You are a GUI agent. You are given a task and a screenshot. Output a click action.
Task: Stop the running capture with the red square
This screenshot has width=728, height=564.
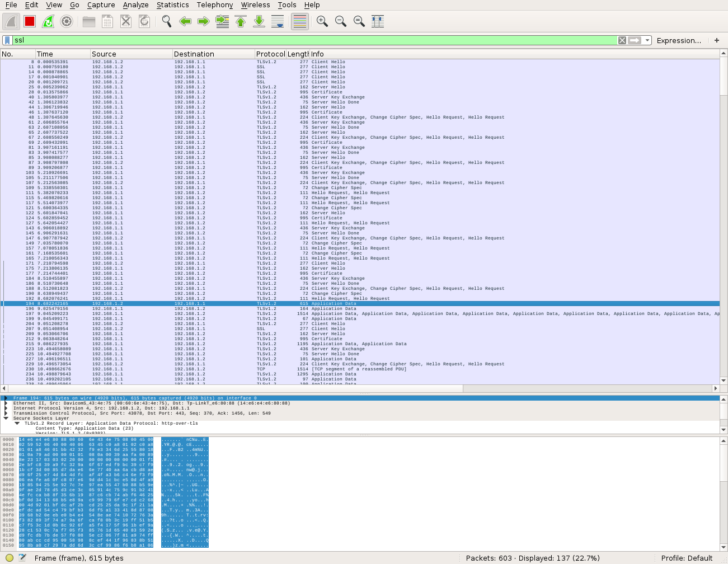(30, 21)
